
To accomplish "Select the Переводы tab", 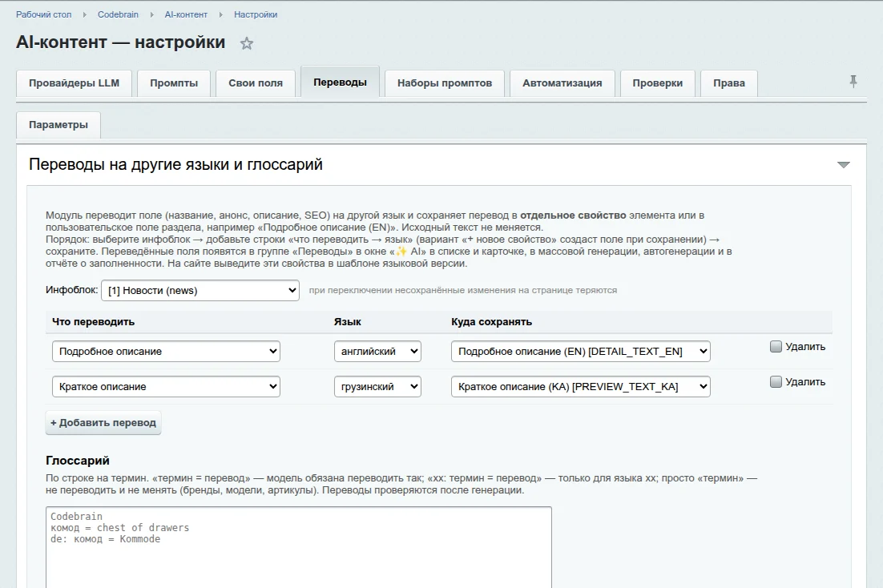I will [x=340, y=83].
